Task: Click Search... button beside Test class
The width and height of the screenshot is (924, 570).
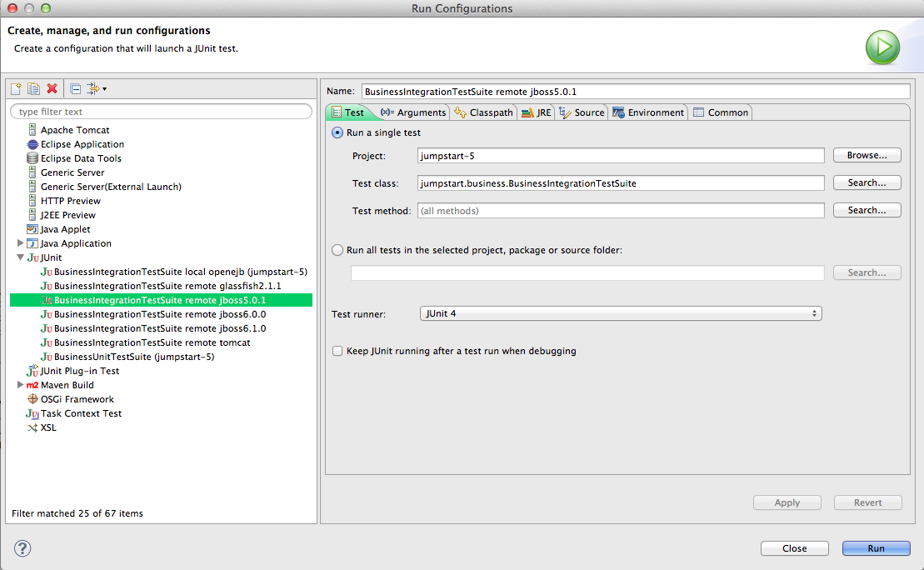Action: click(867, 182)
